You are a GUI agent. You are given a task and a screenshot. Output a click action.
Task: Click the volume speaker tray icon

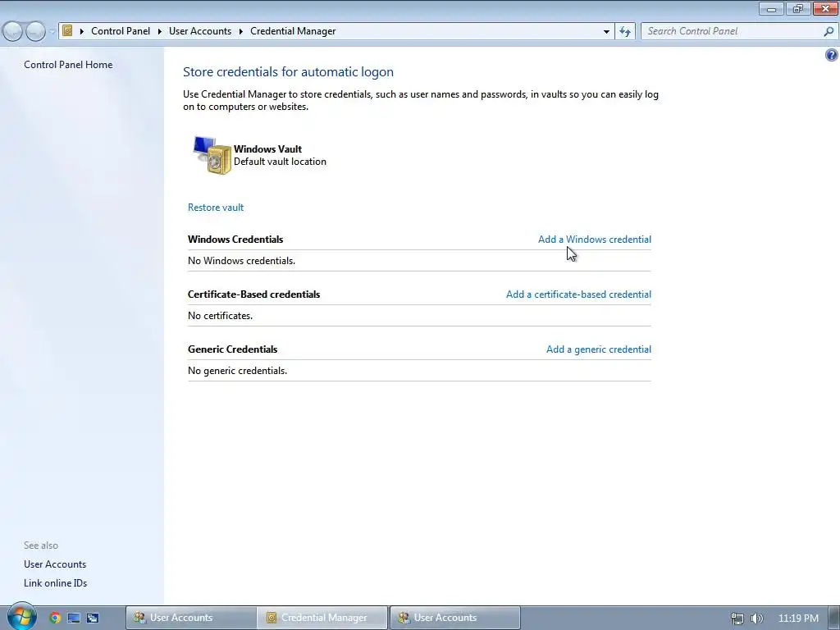(756, 619)
